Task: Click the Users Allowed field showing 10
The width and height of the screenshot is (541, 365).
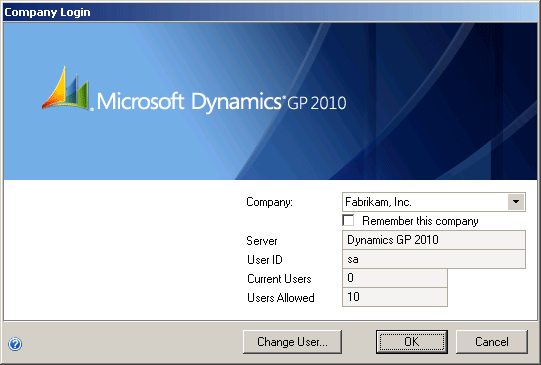Action: point(395,297)
